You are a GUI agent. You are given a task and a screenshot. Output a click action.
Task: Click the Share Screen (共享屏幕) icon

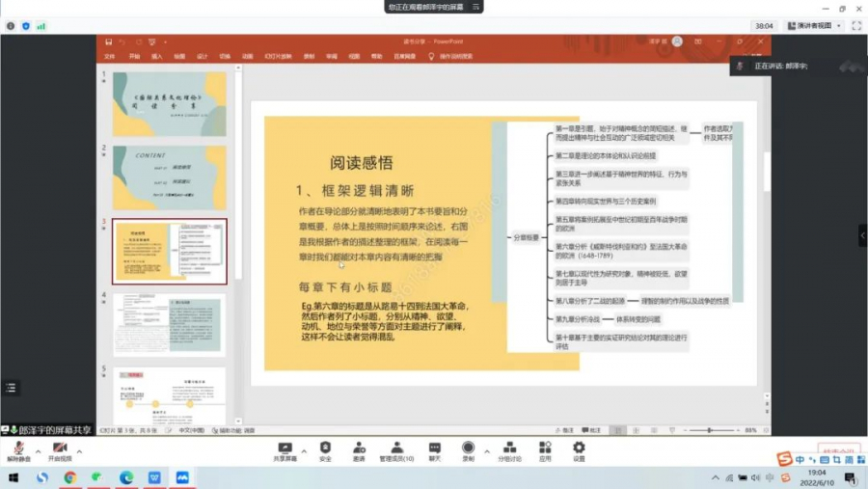(x=285, y=448)
